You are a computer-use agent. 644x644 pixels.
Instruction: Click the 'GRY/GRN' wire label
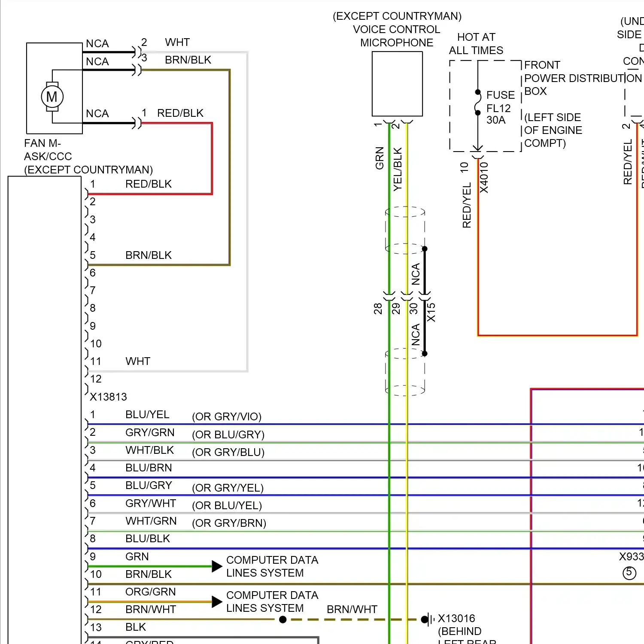point(150,432)
